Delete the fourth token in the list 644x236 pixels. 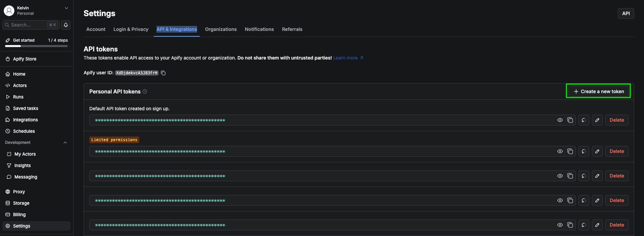(617, 200)
